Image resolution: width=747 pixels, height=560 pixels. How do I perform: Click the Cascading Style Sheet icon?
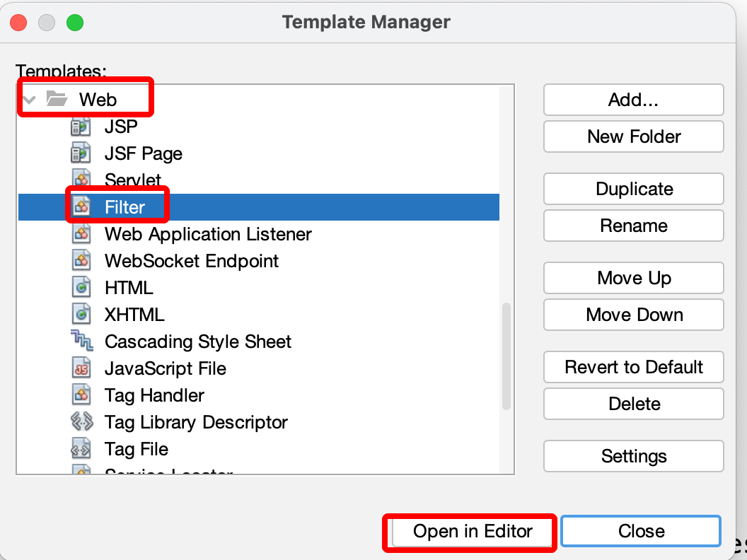81,342
